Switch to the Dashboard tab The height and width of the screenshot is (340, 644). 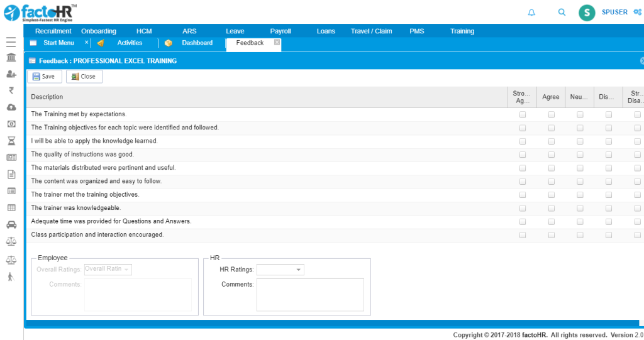197,43
